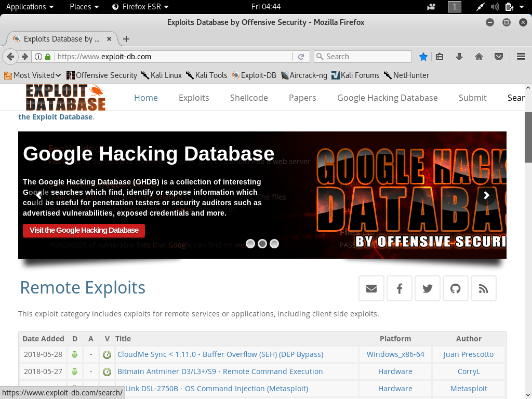Switch to the Exploits Database browser tab
The width and height of the screenshot is (532, 399).
[62, 39]
